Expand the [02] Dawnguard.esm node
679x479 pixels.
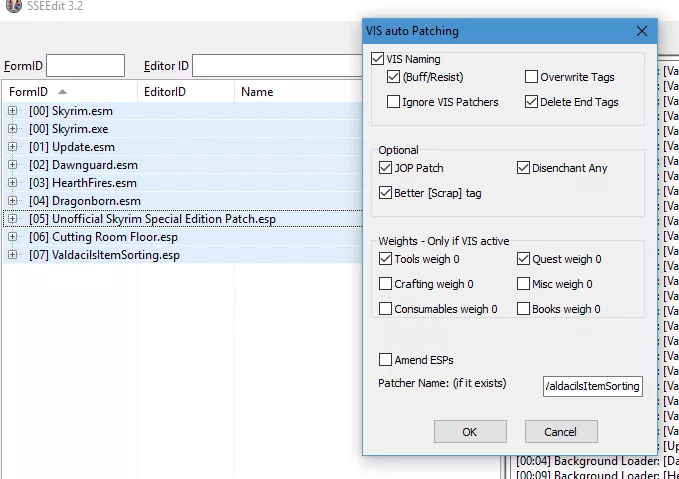[x=12, y=165]
